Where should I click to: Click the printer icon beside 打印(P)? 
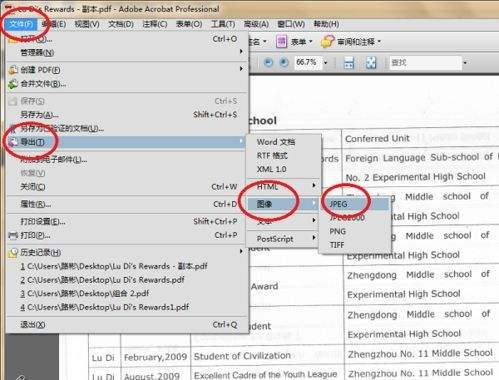click(13, 235)
